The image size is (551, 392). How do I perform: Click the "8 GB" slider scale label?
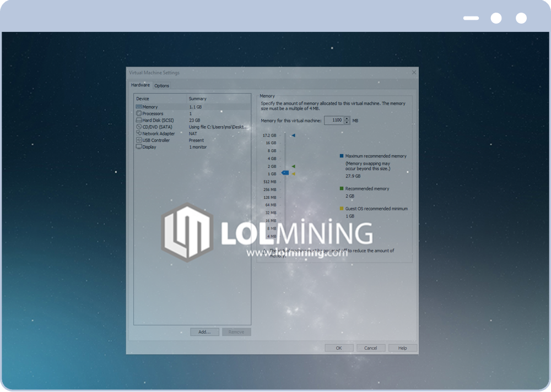(x=272, y=151)
